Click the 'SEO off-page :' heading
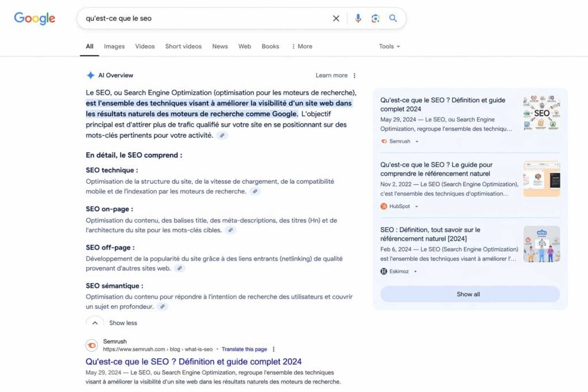 (x=110, y=248)
